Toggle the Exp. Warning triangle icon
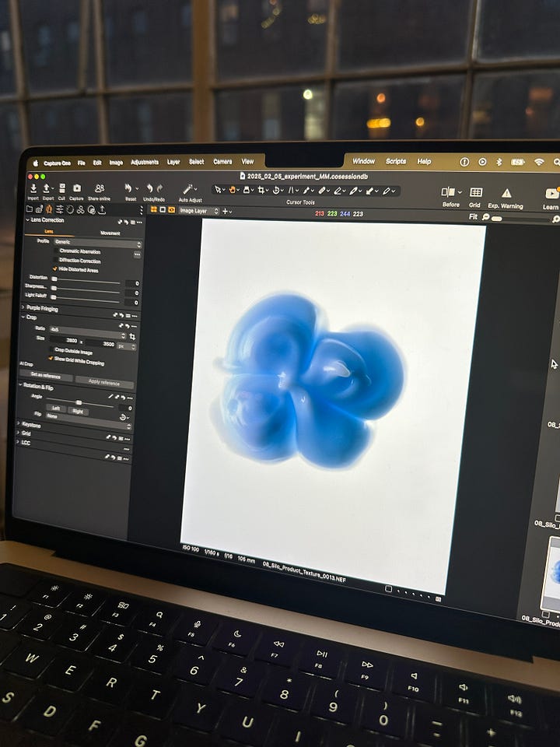 click(506, 193)
